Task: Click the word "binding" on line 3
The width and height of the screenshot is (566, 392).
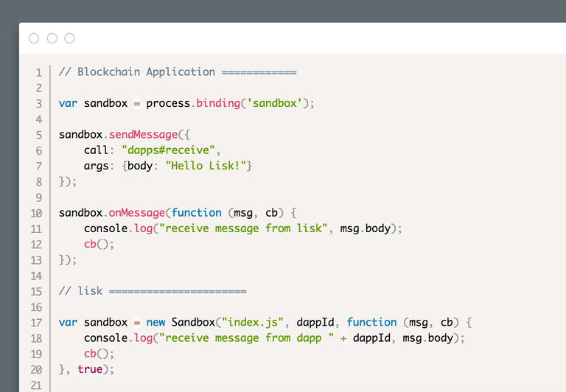Action: tap(218, 104)
